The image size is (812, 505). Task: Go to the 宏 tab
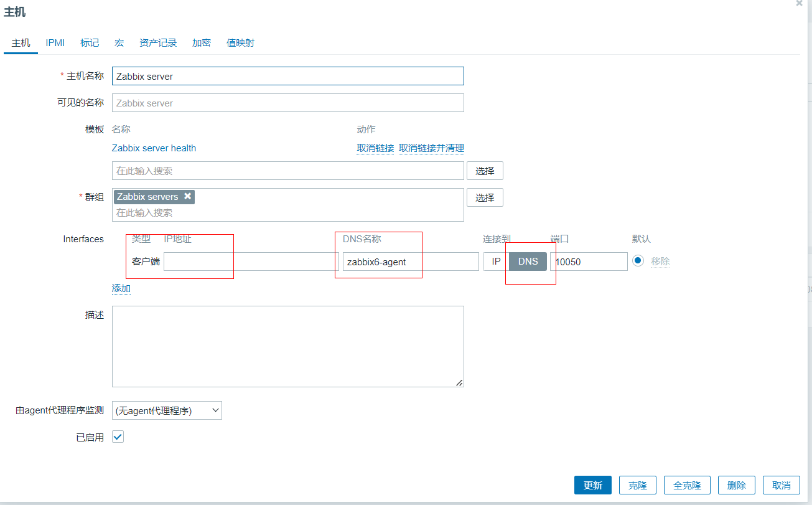click(119, 43)
